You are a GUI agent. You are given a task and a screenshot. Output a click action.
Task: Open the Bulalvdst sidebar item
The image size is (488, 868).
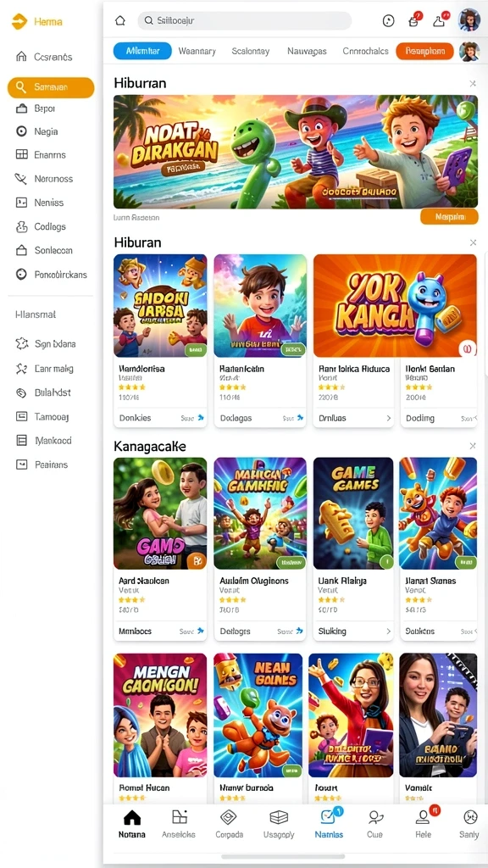coord(43,392)
